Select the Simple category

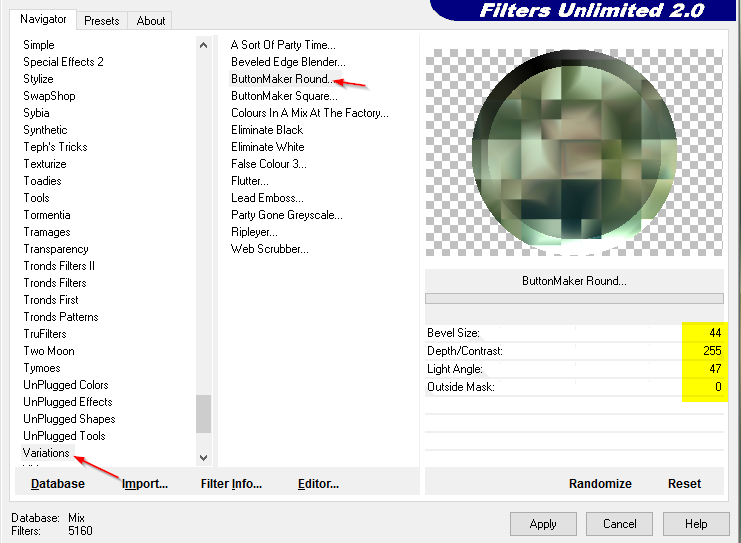pyautogui.click(x=39, y=45)
